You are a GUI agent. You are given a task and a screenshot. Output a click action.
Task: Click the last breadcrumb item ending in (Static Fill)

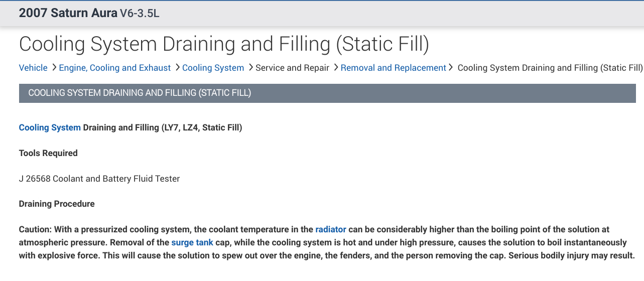pyautogui.click(x=550, y=68)
